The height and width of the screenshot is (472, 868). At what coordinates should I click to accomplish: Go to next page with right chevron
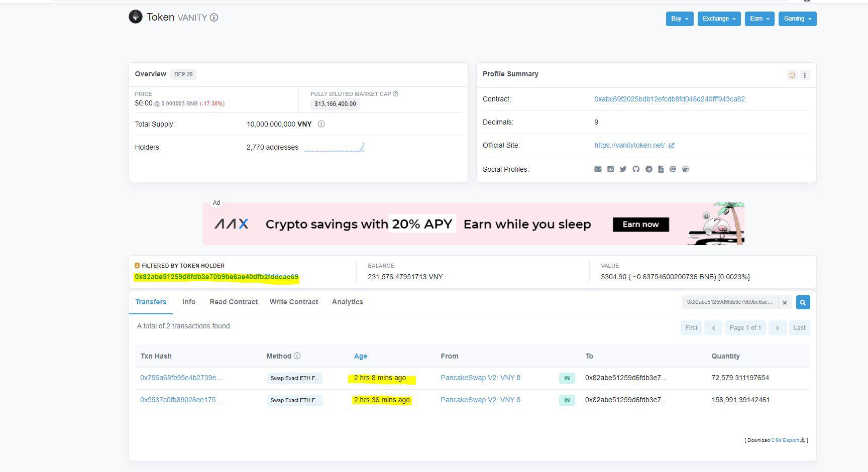(x=777, y=328)
